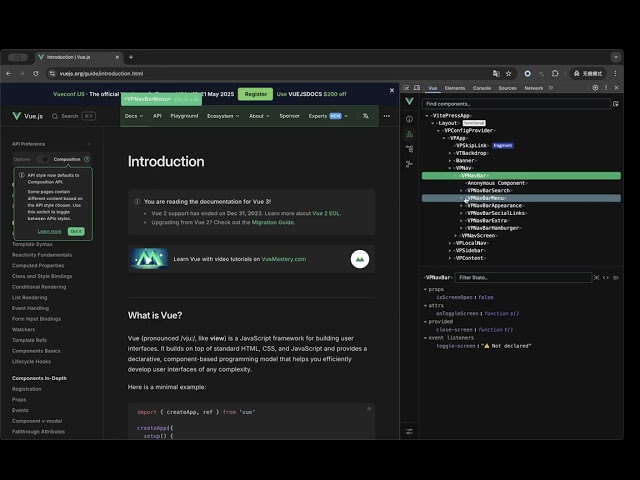Image resolution: width=640 pixels, height=480 pixels.
Task: Click the Sponsor nav link
Action: pos(289,116)
